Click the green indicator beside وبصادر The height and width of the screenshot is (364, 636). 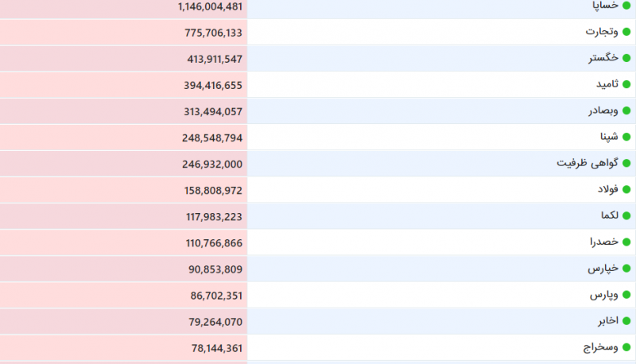[x=626, y=110]
